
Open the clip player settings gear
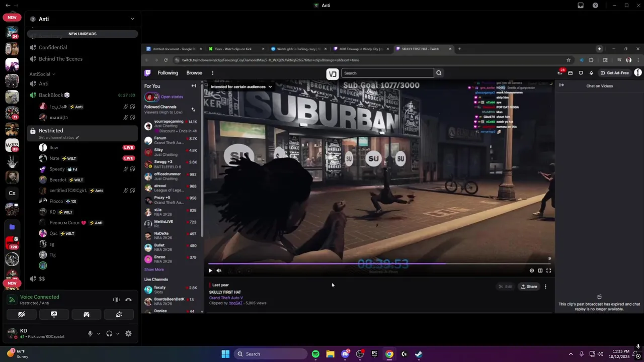point(532,270)
